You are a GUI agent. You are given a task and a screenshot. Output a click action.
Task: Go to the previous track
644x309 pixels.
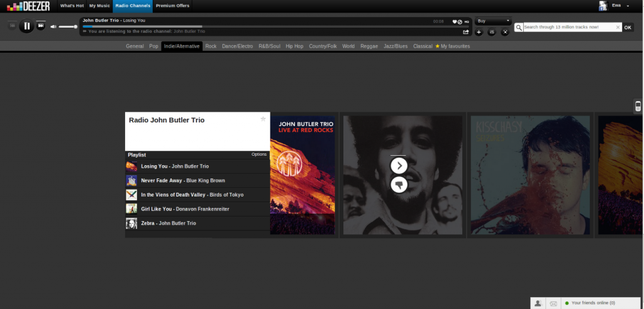[13, 26]
